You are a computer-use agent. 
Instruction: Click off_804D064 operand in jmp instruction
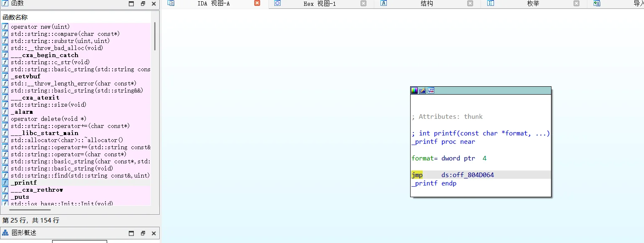coord(468,175)
